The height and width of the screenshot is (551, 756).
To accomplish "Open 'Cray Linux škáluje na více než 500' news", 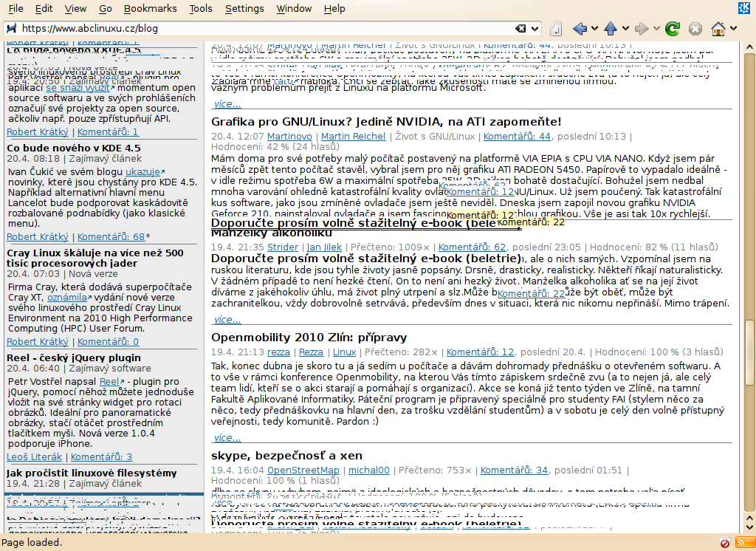I will pos(95,258).
